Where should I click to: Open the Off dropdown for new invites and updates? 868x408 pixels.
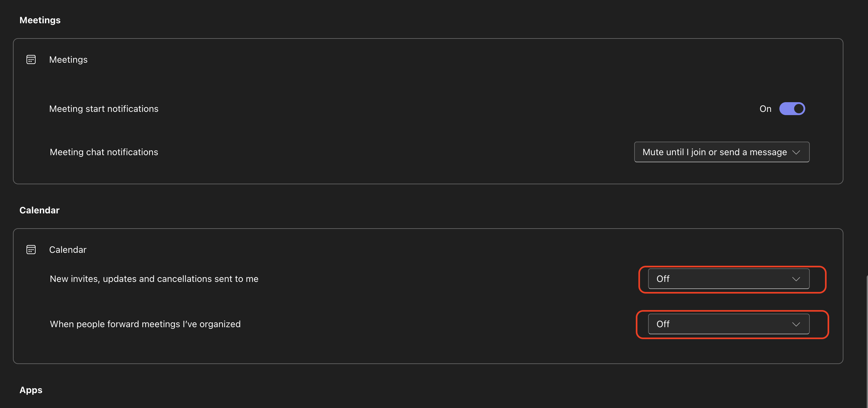pyautogui.click(x=729, y=279)
